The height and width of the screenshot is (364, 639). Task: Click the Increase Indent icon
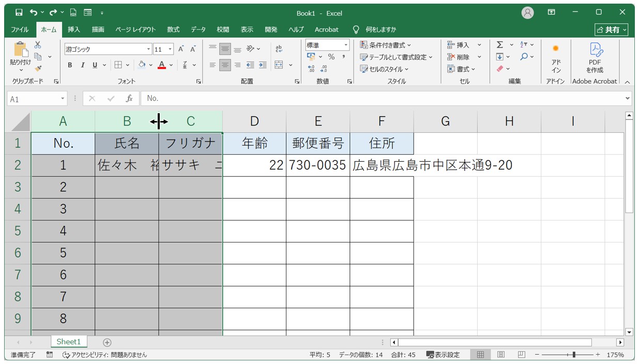click(x=263, y=65)
